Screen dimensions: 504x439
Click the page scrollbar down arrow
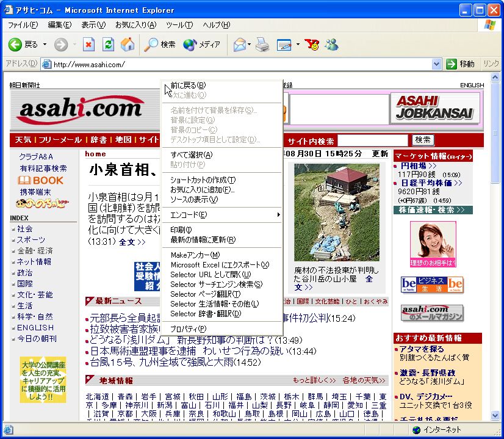[495, 416]
